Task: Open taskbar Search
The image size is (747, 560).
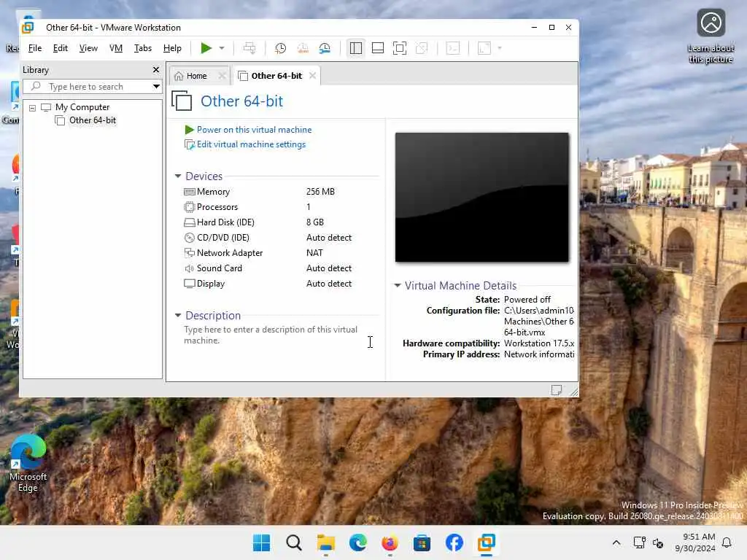Action: point(294,542)
